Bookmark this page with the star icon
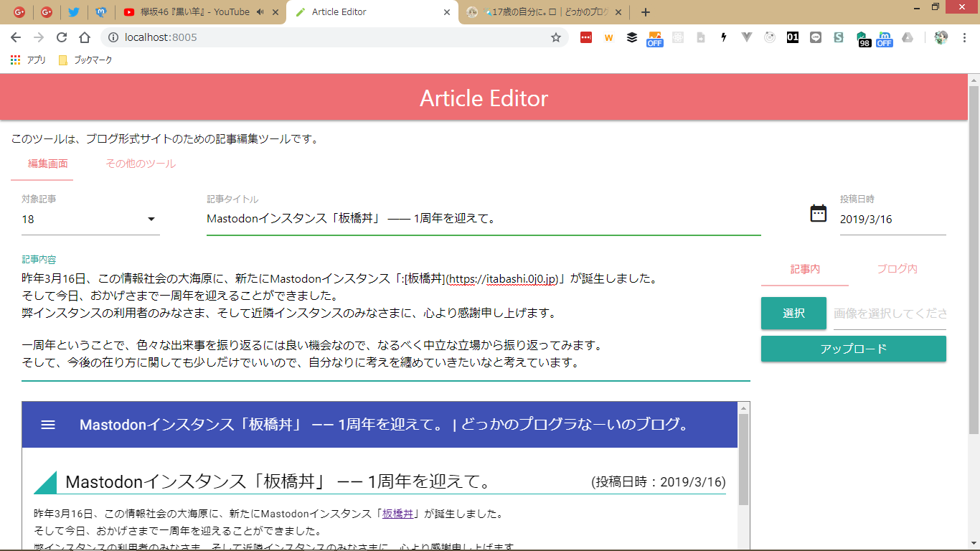This screenshot has height=551, width=980. (x=556, y=37)
